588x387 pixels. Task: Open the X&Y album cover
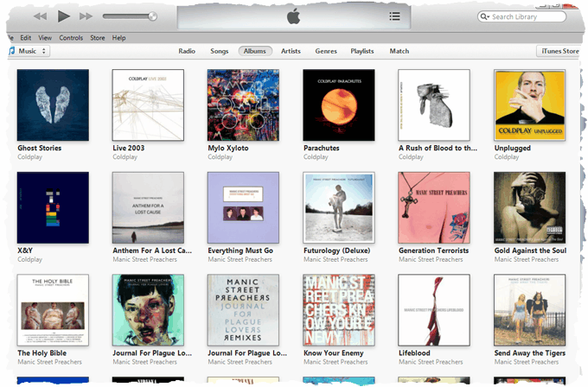click(x=53, y=207)
